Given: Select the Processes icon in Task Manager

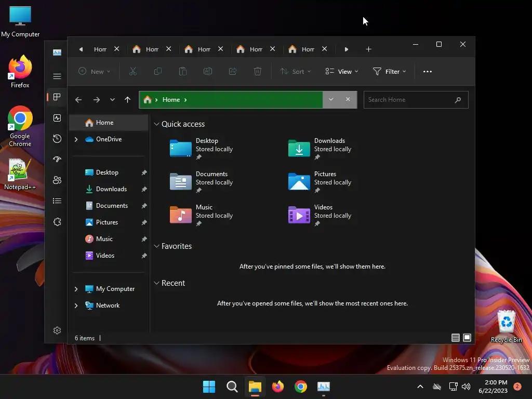Looking at the screenshot, I should 57,97.
